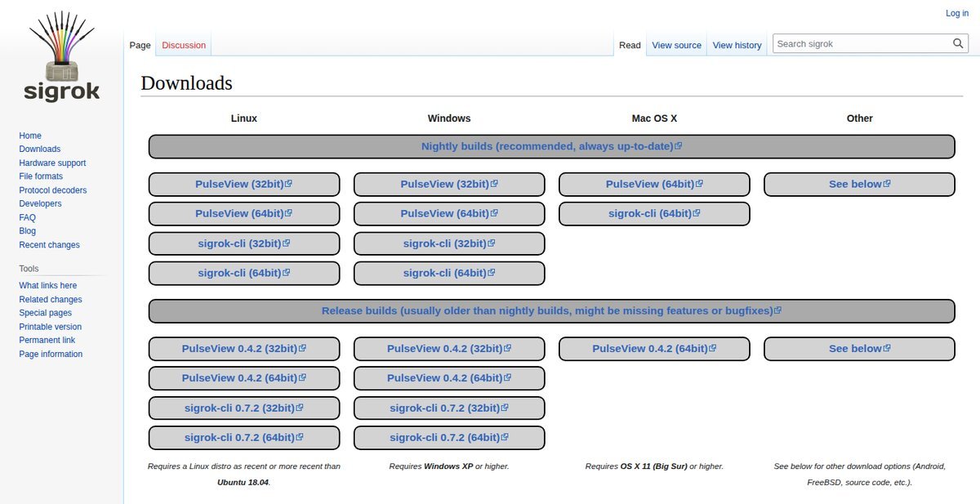Viewport: 980px width, 504px height.
Task: Open Downloads sidebar link
Action: click(x=40, y=149)
